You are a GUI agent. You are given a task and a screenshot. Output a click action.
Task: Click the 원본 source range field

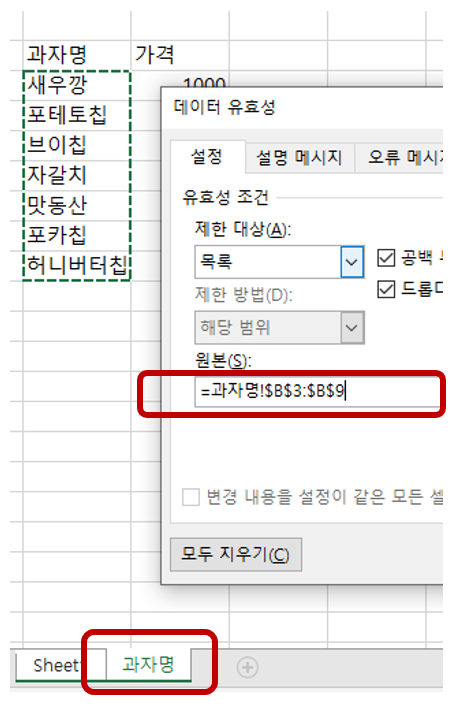point(317,392)
